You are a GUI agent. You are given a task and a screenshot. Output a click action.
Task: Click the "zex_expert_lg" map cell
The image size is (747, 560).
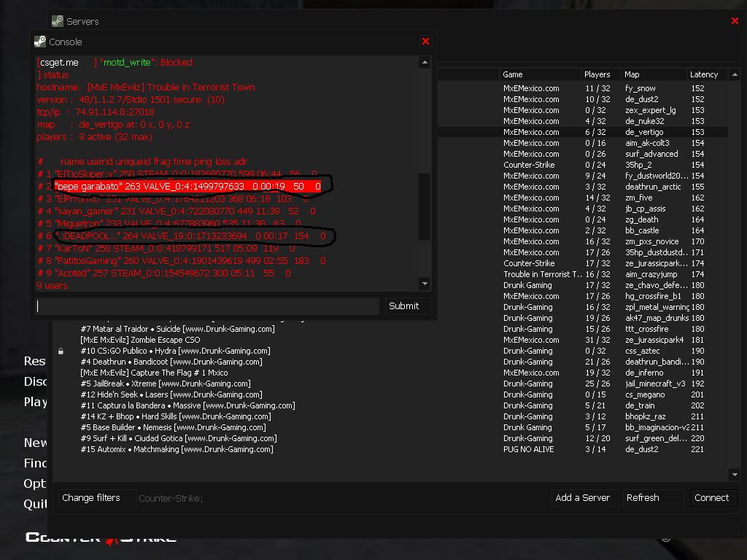pyautogui.click(x=650, y=110)
